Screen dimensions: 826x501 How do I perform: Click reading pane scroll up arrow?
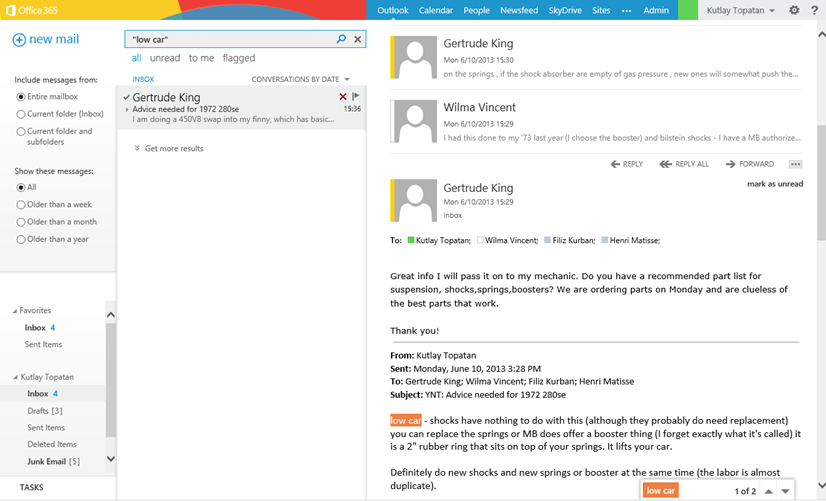coord(821,35)
